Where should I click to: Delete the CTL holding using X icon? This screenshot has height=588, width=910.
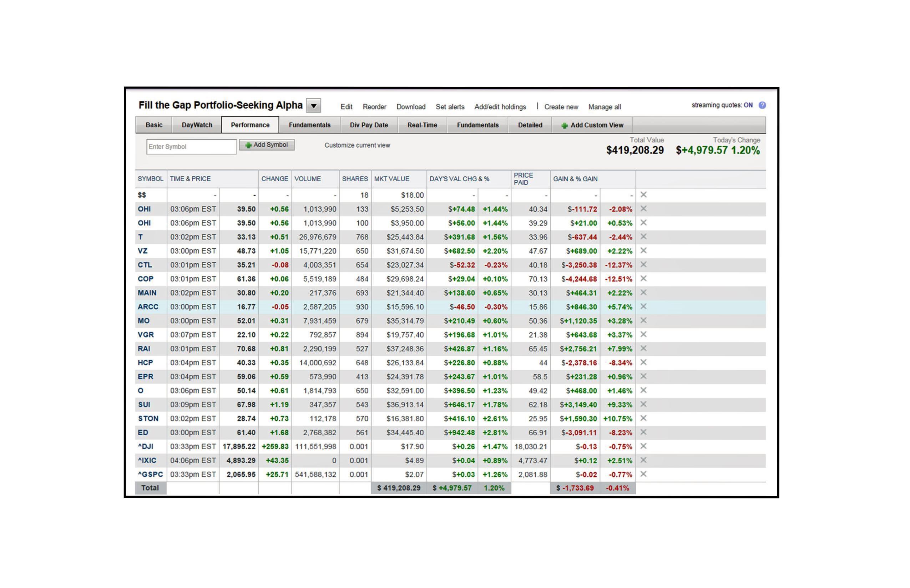pos(643,265)
